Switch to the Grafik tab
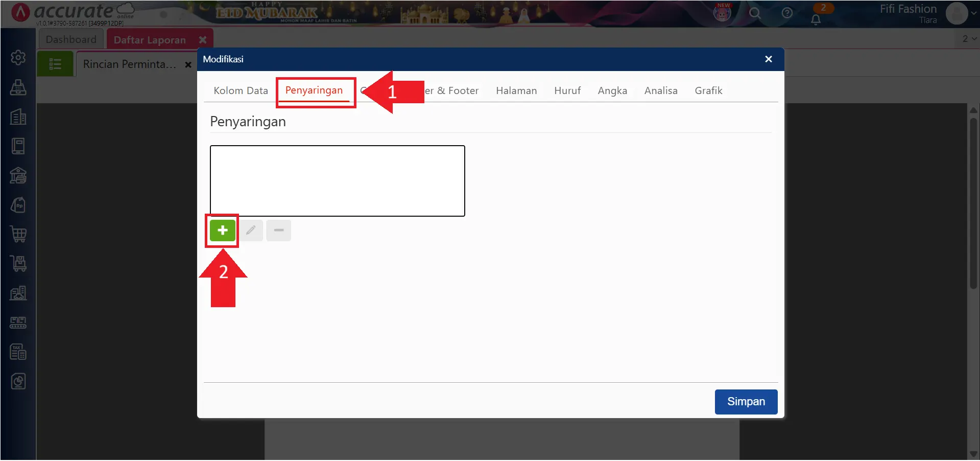Image resolution: width=980 pixels, height=461 pixels. click(x=708, y=90)
